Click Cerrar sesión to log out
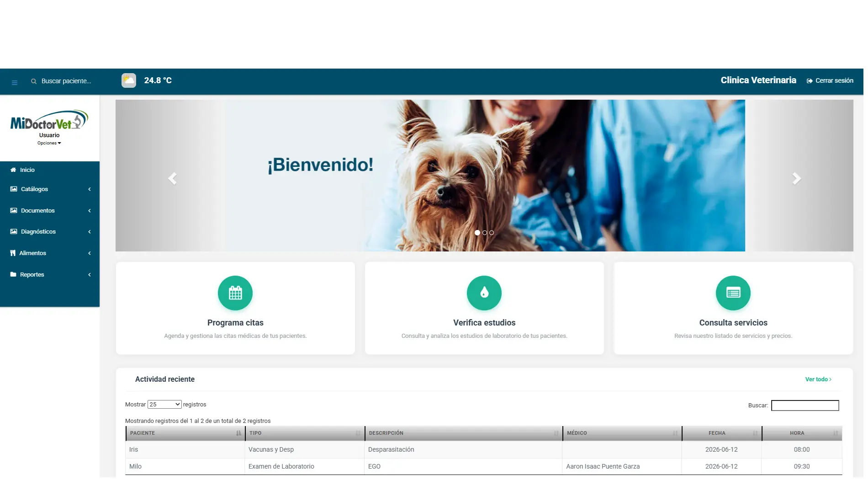This screenshot has height=491, width=868. pos(830,80)
